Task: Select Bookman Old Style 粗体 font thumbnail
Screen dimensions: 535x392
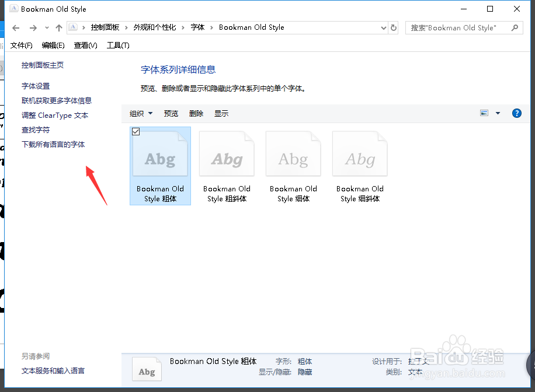Action: [x=161, y=166]
